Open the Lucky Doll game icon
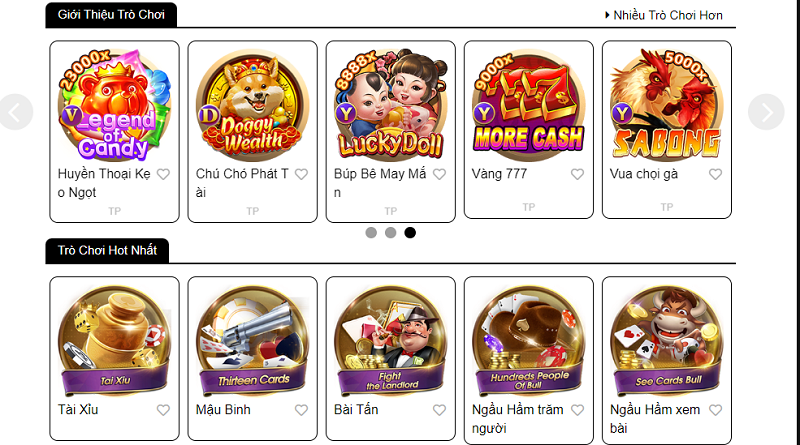This screenshot has width=800, height=445. pos(390,105)
